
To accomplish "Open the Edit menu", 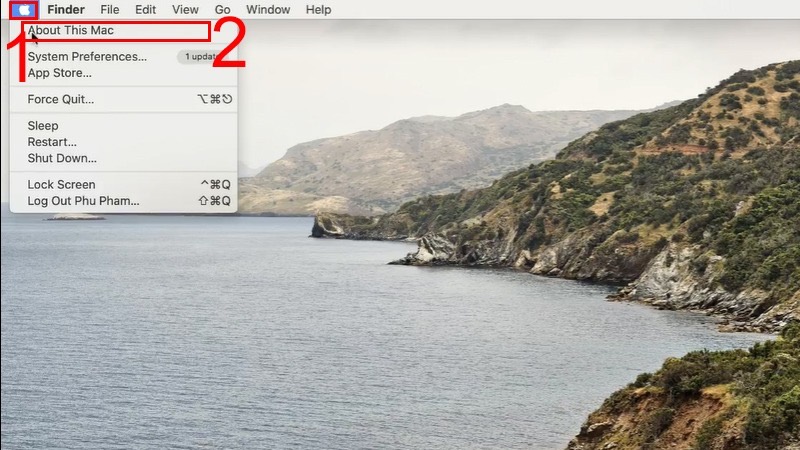I will [145, 10].
